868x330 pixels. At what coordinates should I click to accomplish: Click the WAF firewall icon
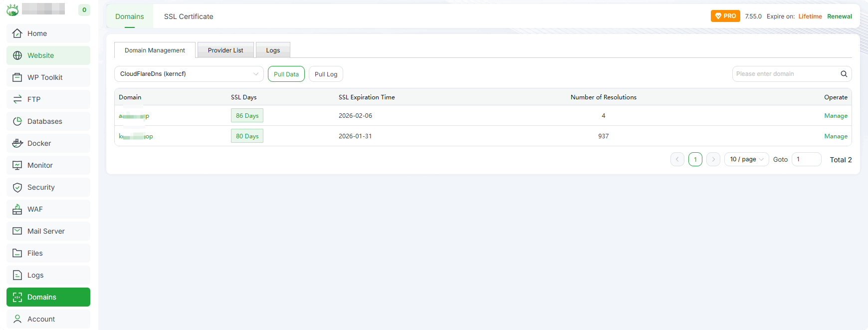pyautogui.click(x=17, y=209)
